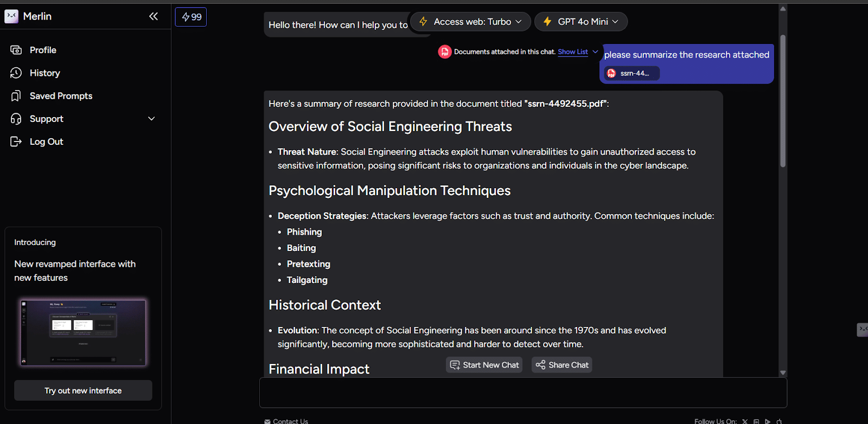Screen dimensions: 868x424
Task: Click 'Introducing' text in promo card
Action: coord(35,242)
